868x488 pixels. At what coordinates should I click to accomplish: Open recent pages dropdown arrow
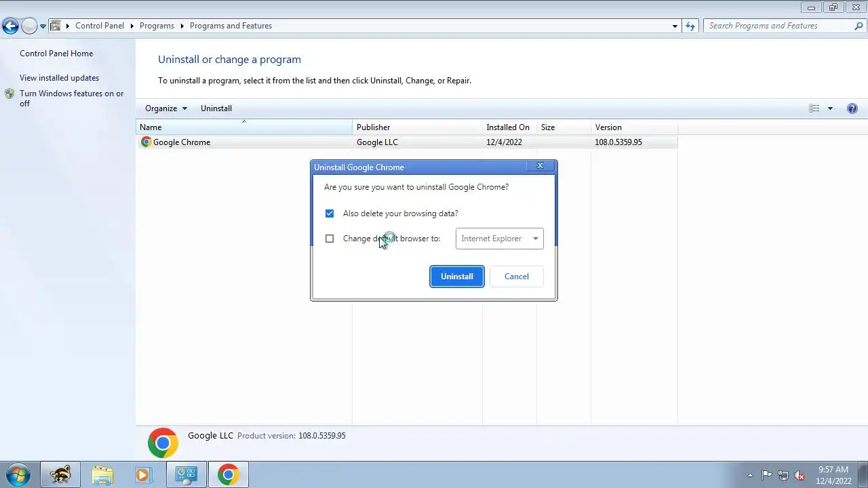43,26
